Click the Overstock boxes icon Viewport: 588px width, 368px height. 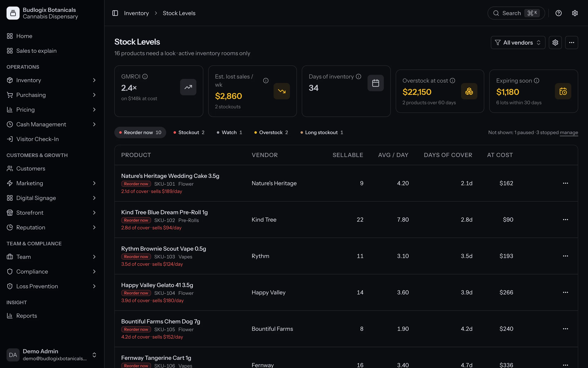(469, 91)
